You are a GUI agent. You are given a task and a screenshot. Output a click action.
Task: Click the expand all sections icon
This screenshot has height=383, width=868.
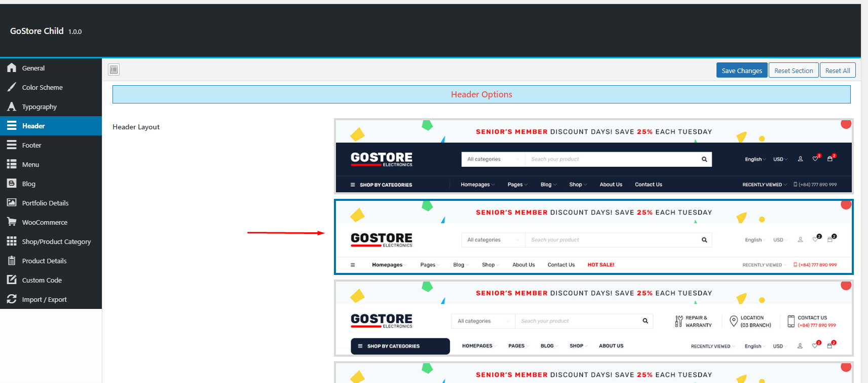point(114,69)
